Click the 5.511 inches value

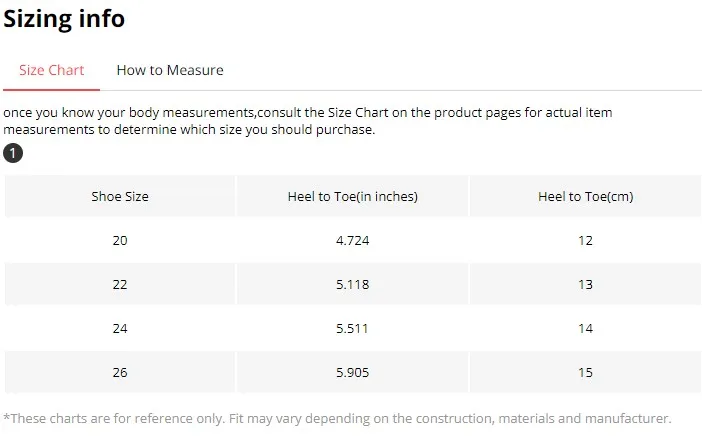[x=352, y=329]
